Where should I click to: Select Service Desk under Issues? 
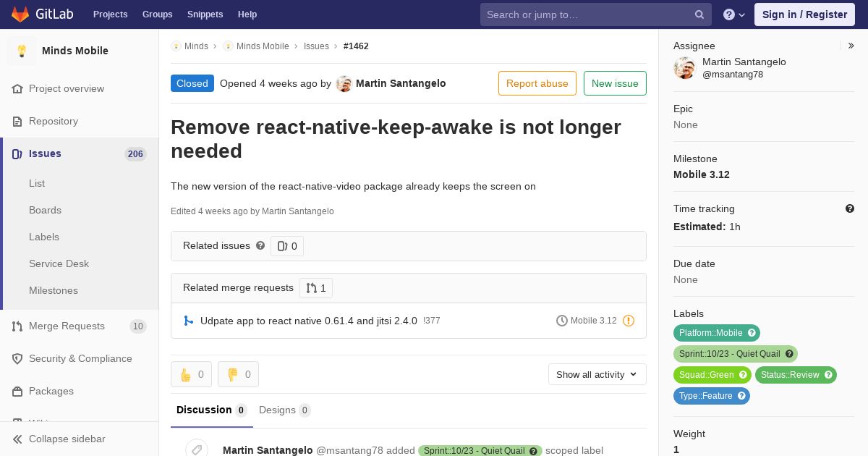tap(59, 263)
